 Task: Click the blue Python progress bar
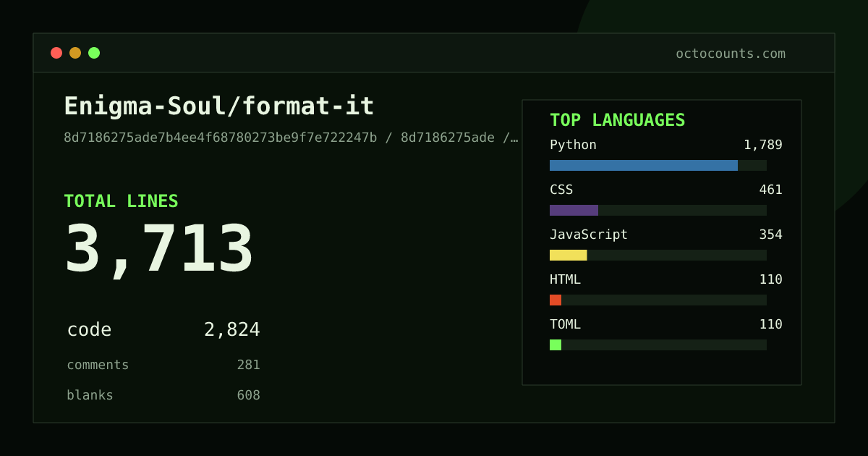tap(644, 165)
